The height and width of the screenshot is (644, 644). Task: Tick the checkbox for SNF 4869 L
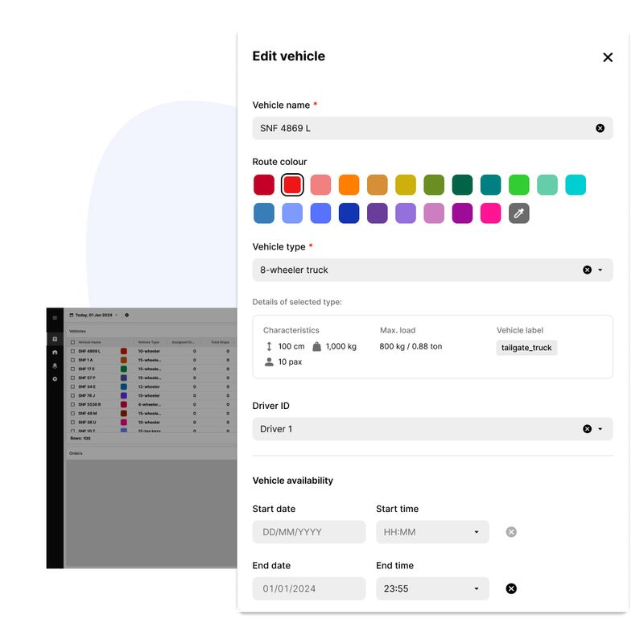pyautogui.click(x=72, y=351)
